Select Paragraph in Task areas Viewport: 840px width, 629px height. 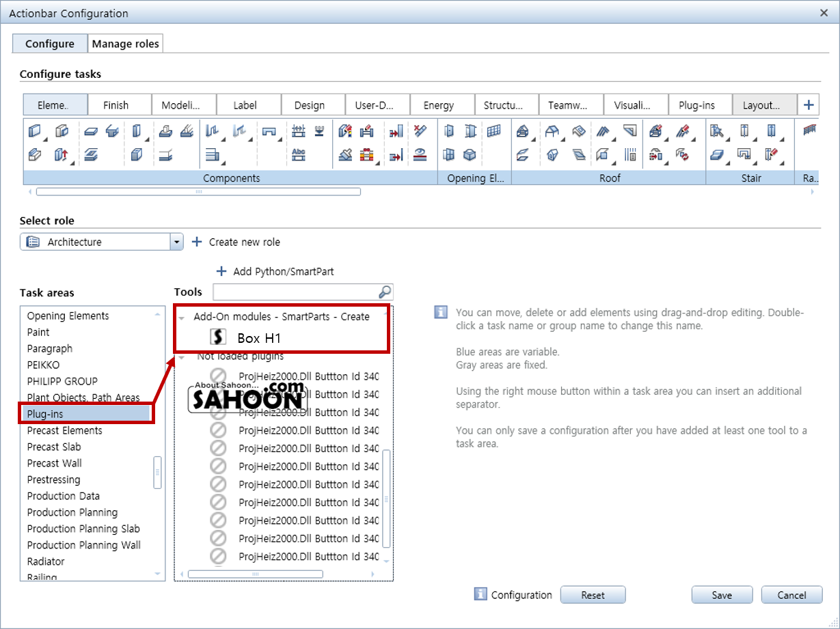point(49,348)
